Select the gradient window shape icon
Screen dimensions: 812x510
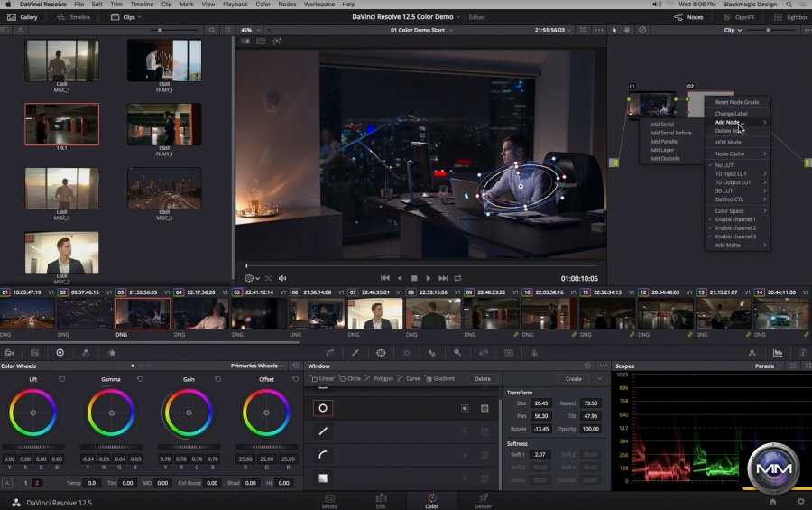[323, 478]
